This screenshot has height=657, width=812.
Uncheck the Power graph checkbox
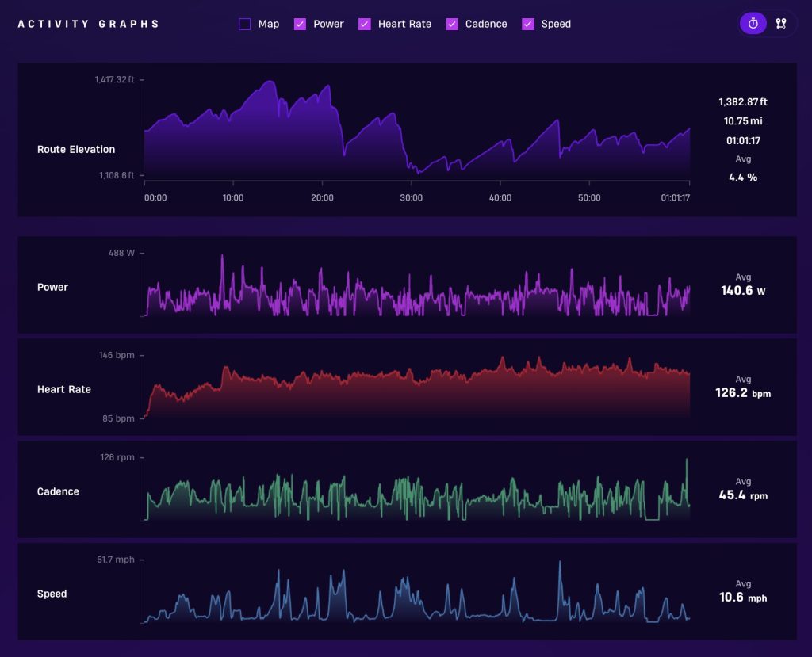[300, 25]
